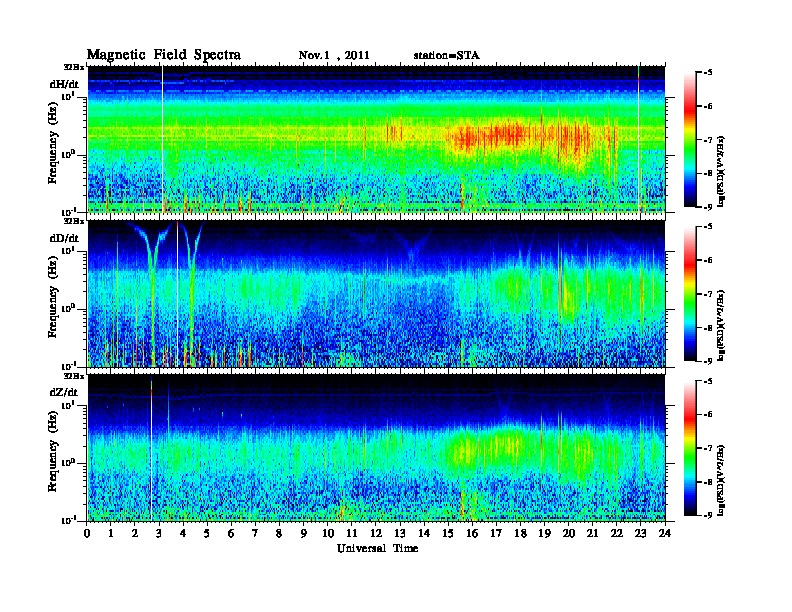Click the "Universal Time" axis title
792x612 pixels.
pyautogui.click(x=377, y=548)
